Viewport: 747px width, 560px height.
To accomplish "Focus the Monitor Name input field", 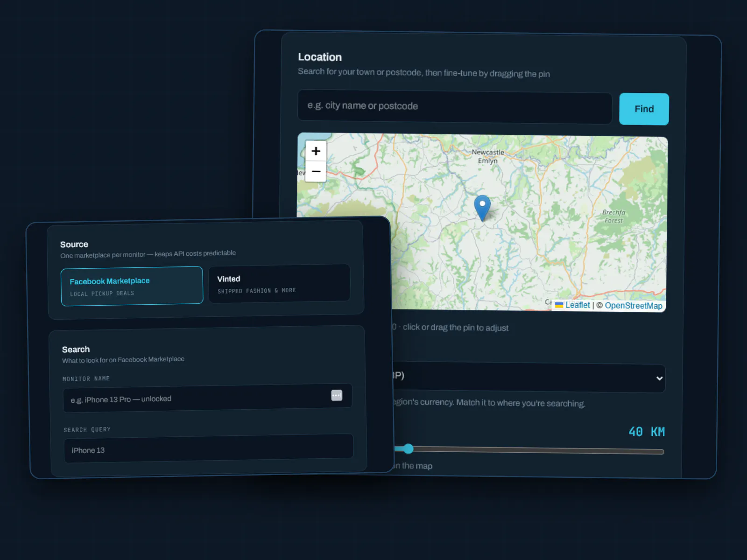I will pos(208,398).
